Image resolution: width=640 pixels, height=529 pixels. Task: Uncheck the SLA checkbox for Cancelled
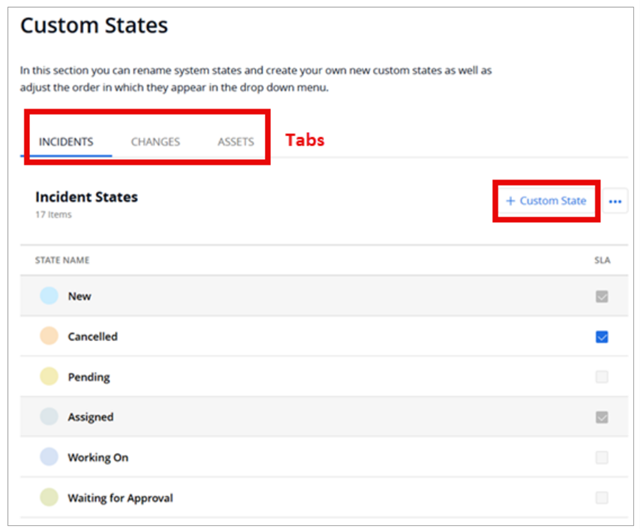coord(602,337)
